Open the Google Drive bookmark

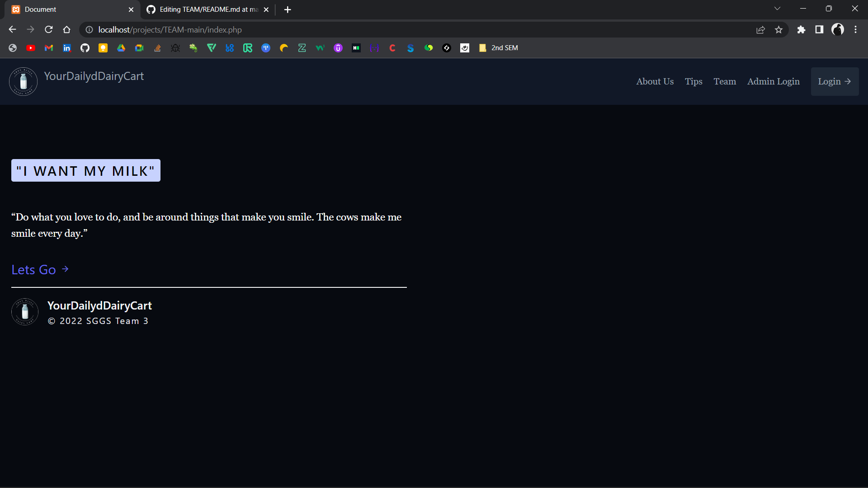click(x=121, y=48)
